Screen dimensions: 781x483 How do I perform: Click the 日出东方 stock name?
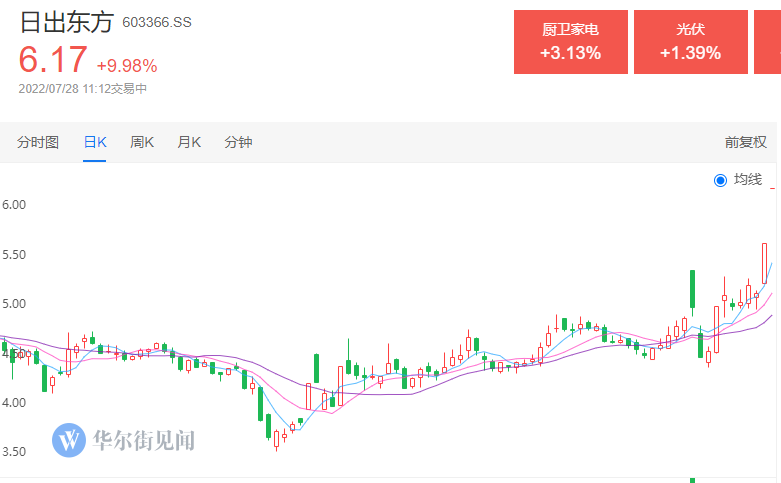pos(66,23)
